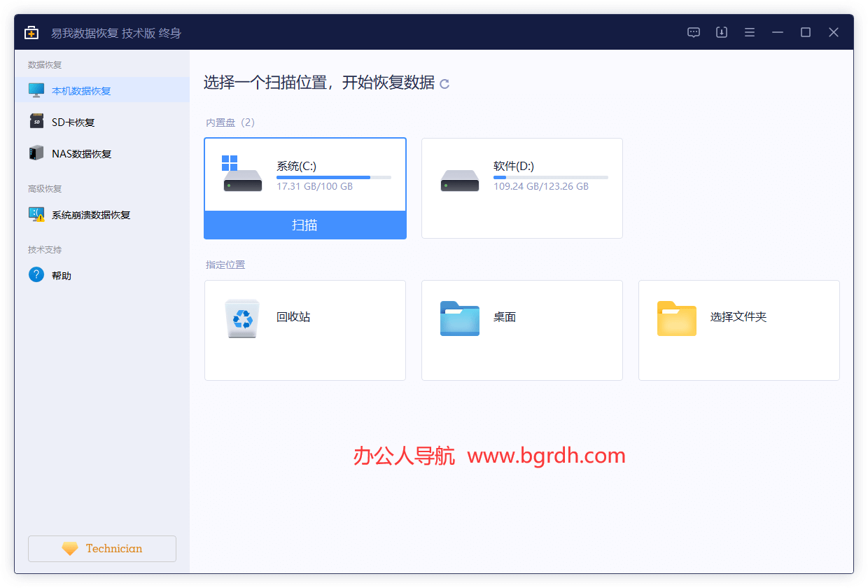Select 本机数据恢复 in the sidebar
868x588 pixels.
click(x=102, y=90)
